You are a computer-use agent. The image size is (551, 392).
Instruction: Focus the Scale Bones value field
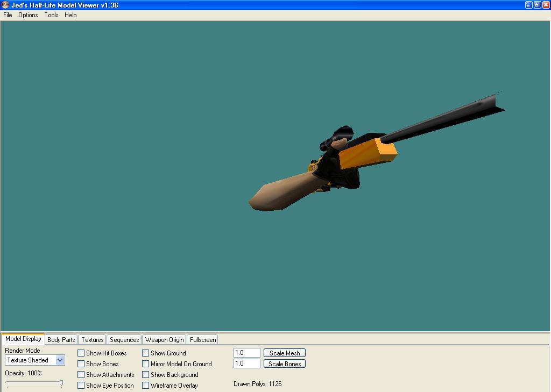tap(246, 364)
